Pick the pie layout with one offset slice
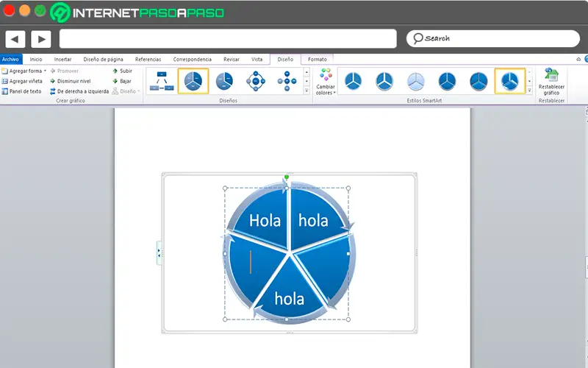This screenshot has height=368, width=588. [224, 81]
